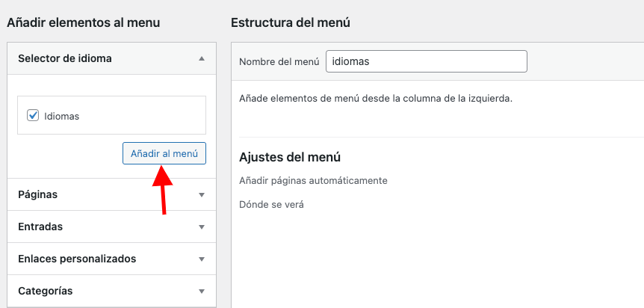Focus the Nombre del menú input field

(427, 61)
